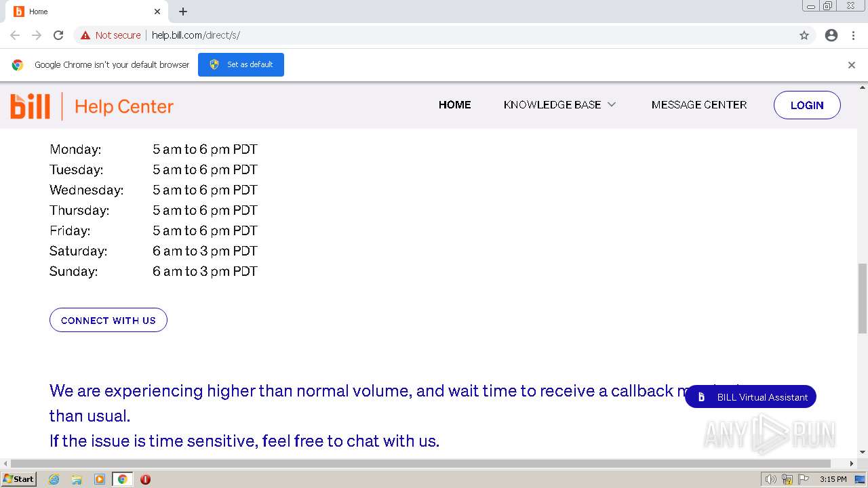Click the browser forward arrow
This screenshot has height=488, width=868.
[37, 35]
